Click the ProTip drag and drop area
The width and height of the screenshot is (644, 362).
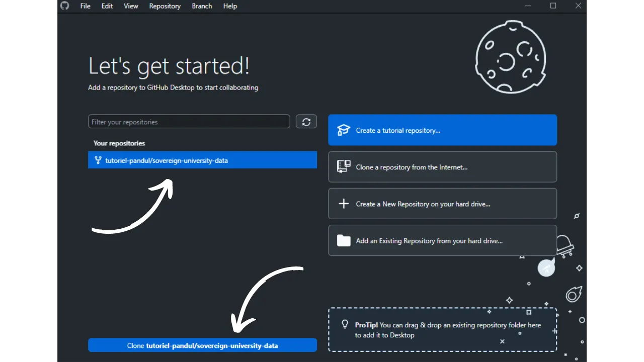[443, 329]
